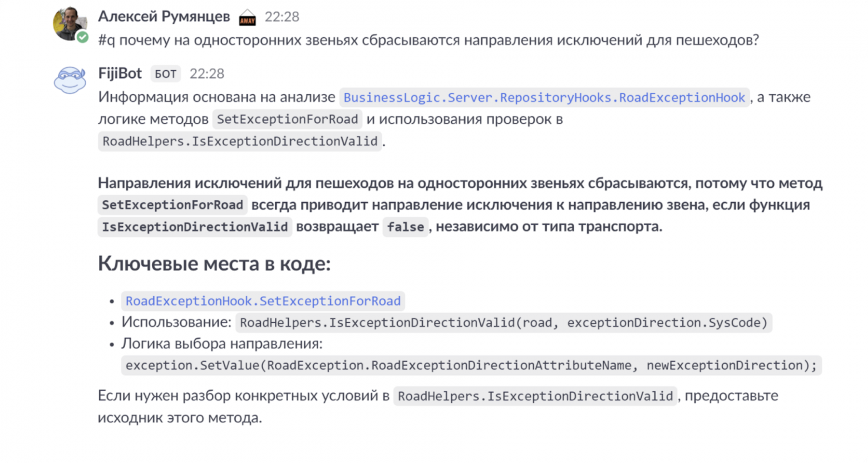Select the FijiBot username text
868x463 pixels.
(x=120, y=73)
